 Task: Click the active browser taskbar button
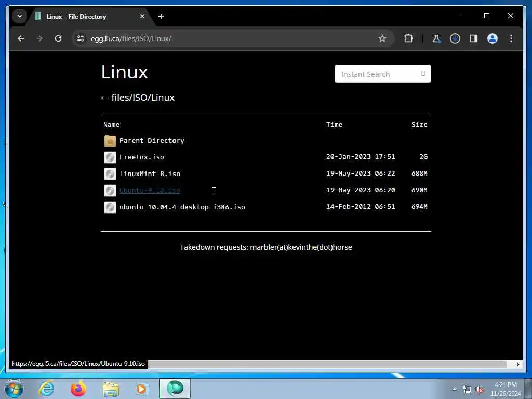[x=175, y=389]
